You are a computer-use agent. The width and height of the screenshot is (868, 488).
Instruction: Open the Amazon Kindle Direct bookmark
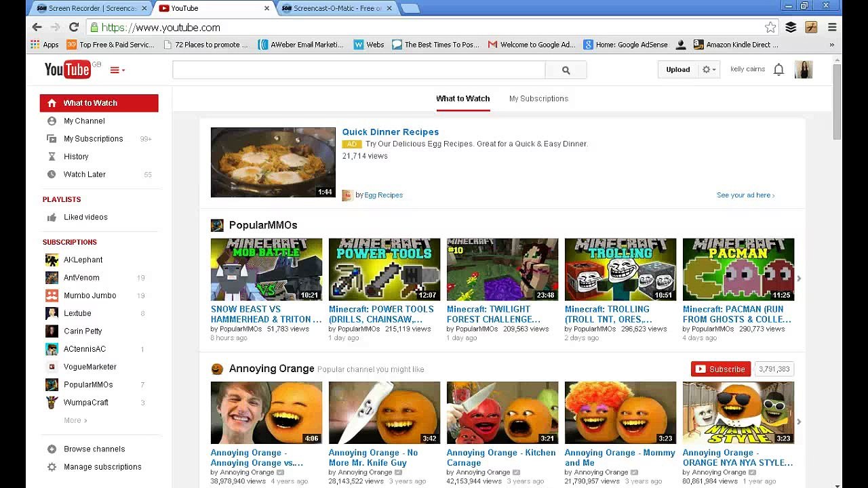[x=736, y=45]
